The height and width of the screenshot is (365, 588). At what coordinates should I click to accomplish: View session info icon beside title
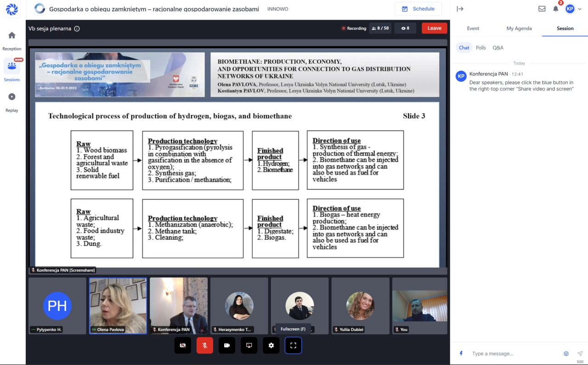point(77,28)
